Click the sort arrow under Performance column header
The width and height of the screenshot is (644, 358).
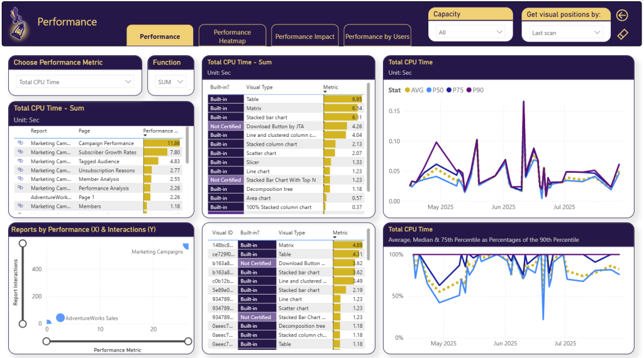145,136
